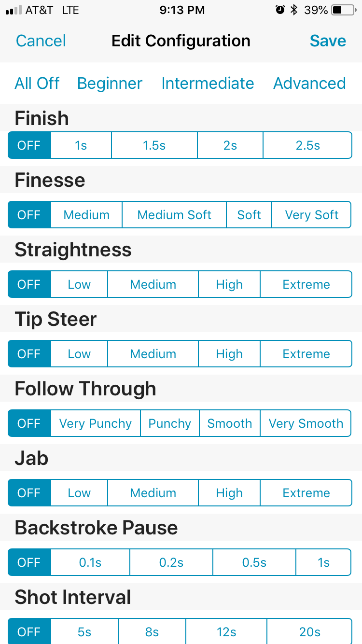Turn everything off with All Off
This screenshot has width=362, height=644.
click(x=37, y=84)
